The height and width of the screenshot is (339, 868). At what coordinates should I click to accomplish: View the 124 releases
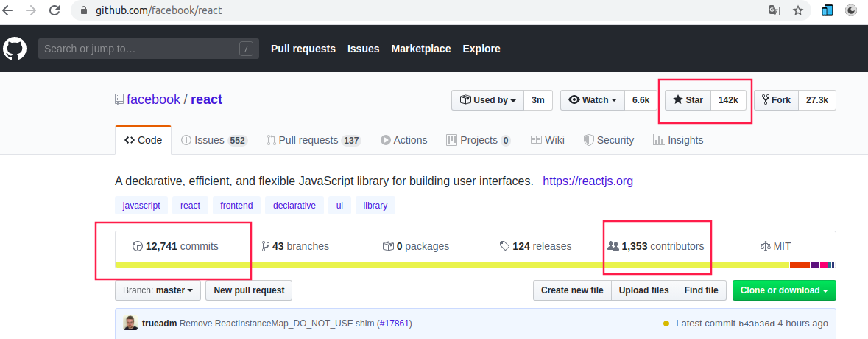click(535, 246)
